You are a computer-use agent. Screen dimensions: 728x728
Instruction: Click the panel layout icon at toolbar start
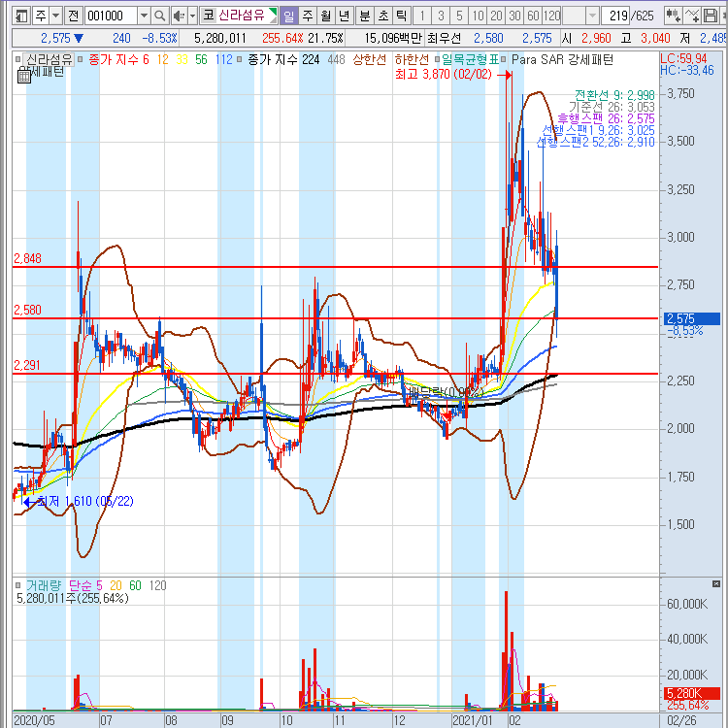point(21,17)
